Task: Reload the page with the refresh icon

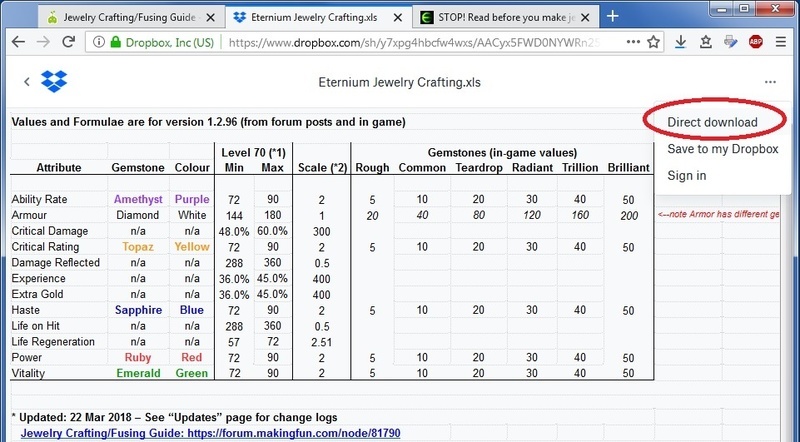Action: [x=70, y=43]
